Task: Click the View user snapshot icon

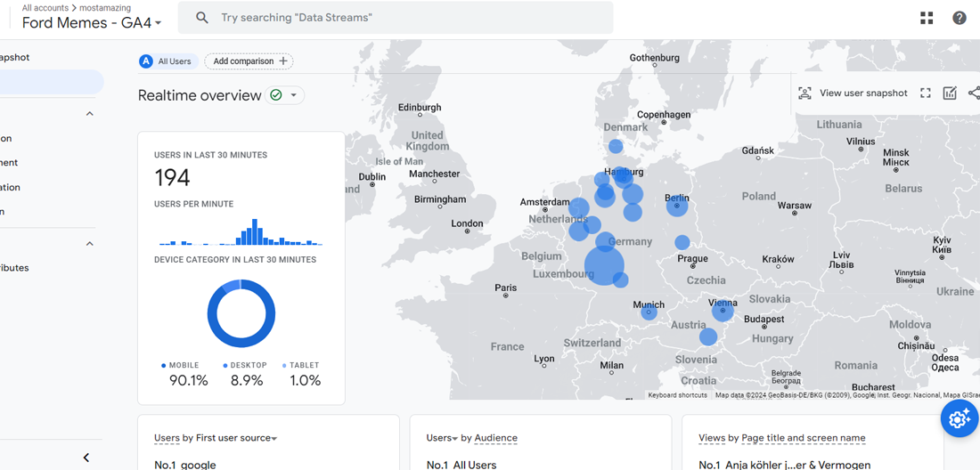Action: point(804,93)
